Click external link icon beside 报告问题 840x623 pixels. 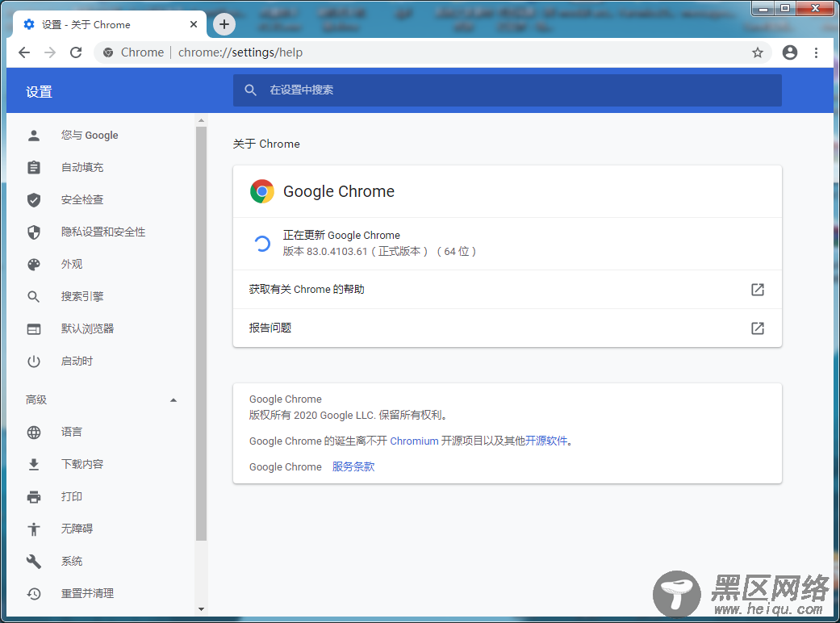coord(758,328)
